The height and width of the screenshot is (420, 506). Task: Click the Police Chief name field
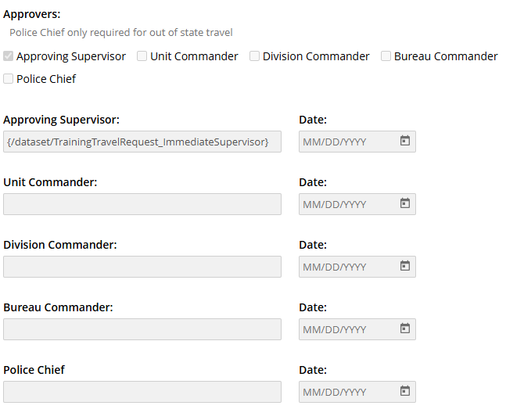click(x=142, y=392)
